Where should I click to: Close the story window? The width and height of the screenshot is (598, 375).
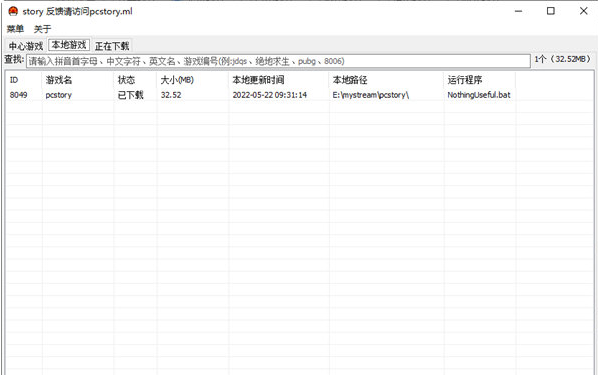tap(584, 11)
